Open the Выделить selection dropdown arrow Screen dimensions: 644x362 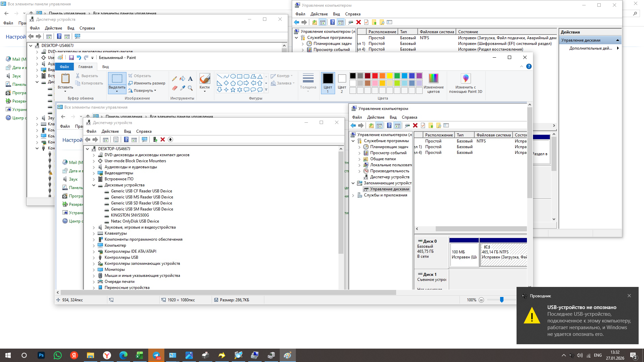point(117,91)
